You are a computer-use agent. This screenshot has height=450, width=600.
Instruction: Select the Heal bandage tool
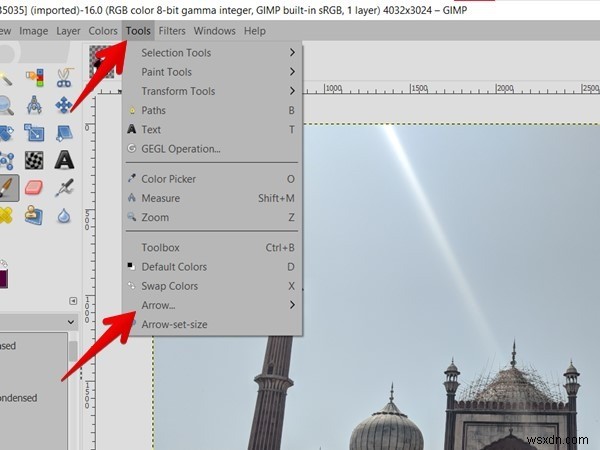coord(5,215)
